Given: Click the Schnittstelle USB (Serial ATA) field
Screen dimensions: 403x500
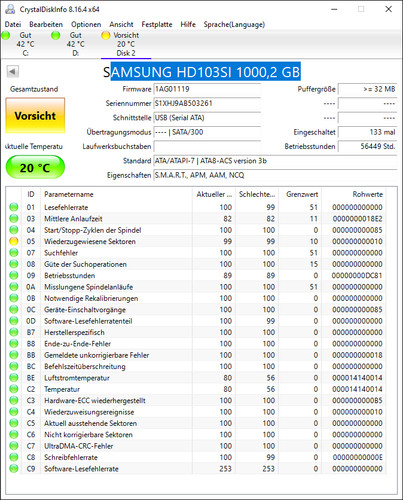Looking at the screenshot, I should pyautogui.click(x=207, y=118).
